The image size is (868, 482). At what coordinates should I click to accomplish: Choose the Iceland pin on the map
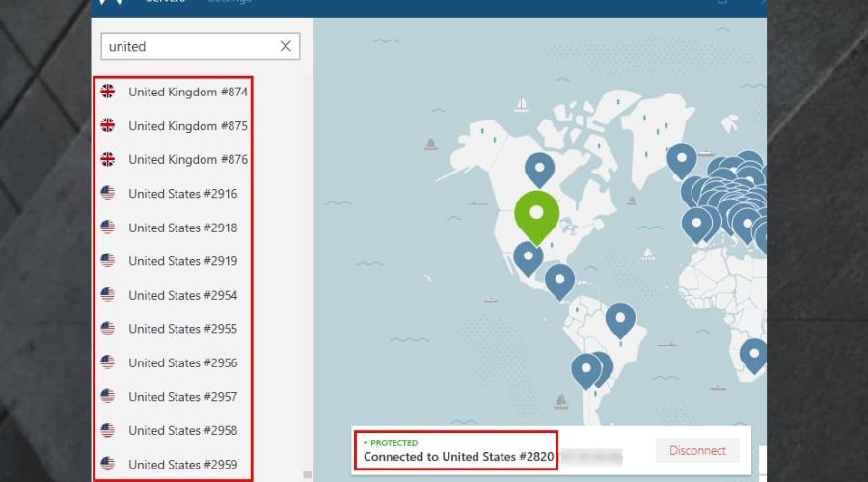(682, 157)
